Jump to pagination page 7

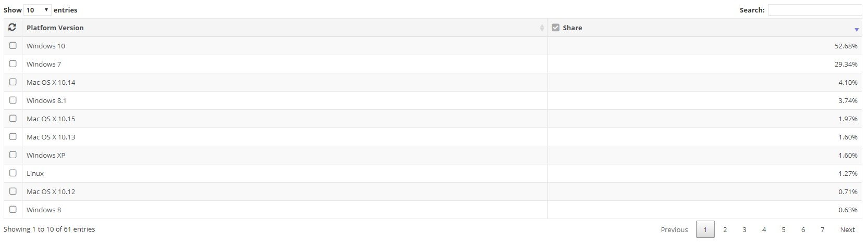pos(822,229)
